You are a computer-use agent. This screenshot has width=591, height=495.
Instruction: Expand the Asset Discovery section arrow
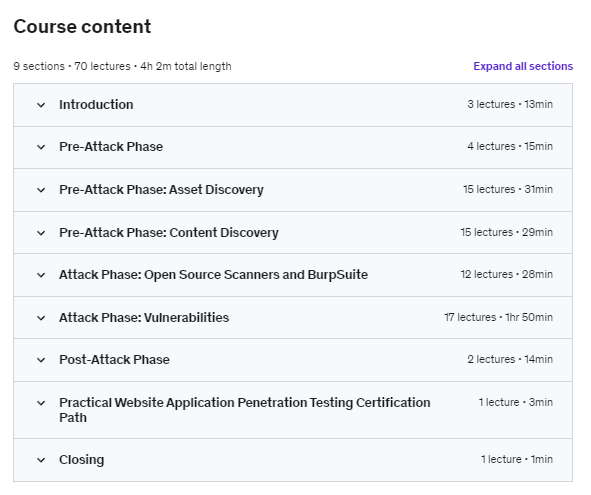[x=41, y=190]
